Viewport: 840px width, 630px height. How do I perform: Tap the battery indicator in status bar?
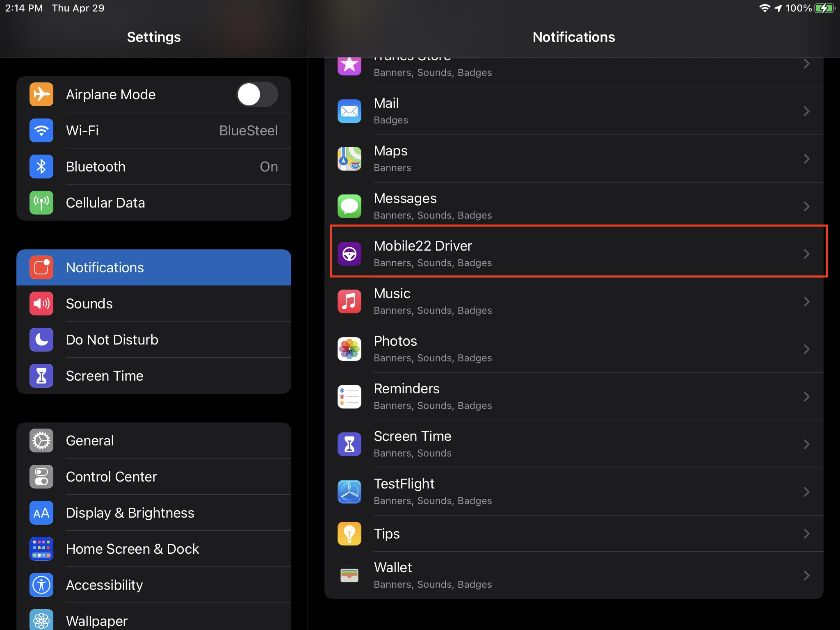point(824,8)
